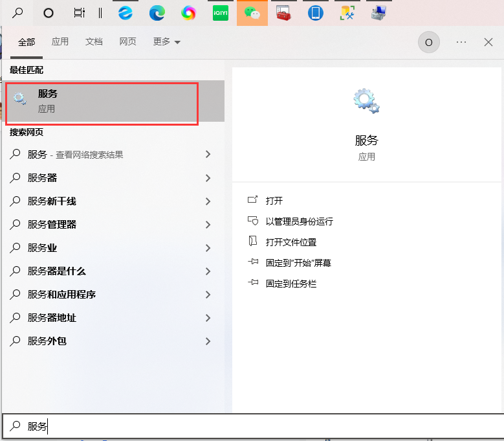Switch to the 全部 tab

coord(27,42)
